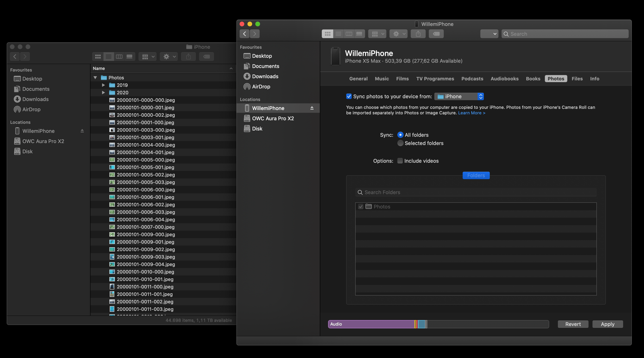Image resolution: width=644 pixels, height=358 pixels.
Task: Go back using the WillemiPhone back arrow
Action: (245, 34)
